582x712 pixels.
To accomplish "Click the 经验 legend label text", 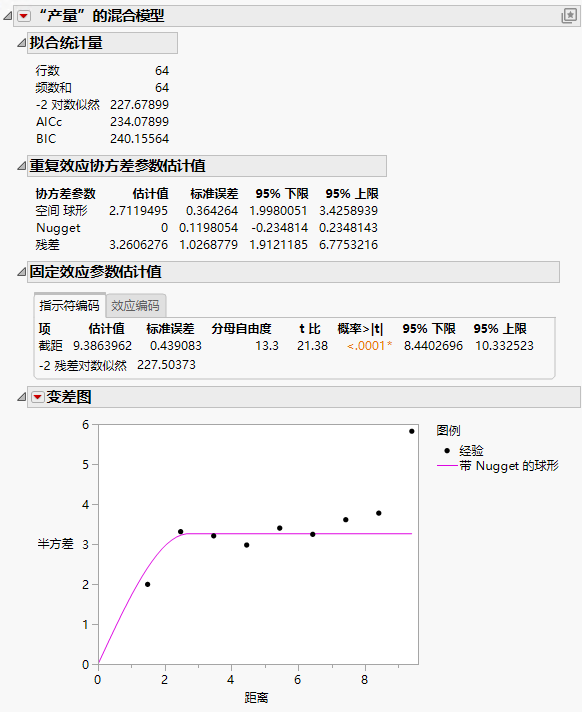I will pos(472,451).
